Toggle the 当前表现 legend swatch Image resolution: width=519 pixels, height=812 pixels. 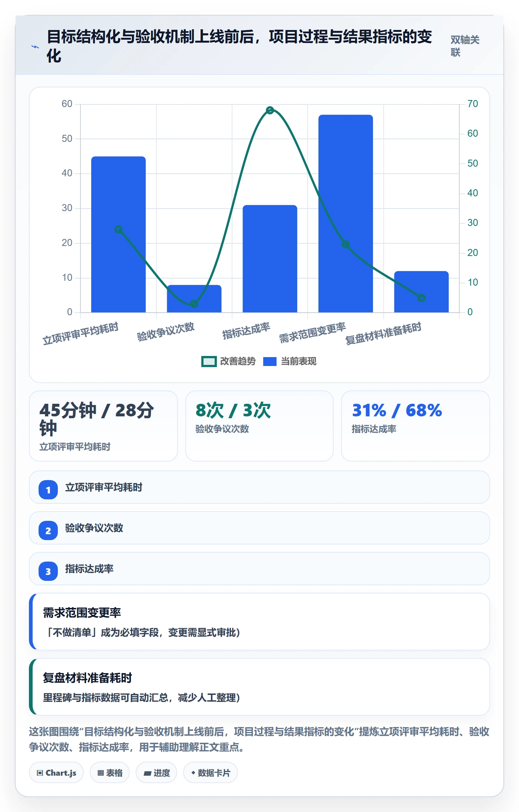pyautogui.click(x=270, y=362)
